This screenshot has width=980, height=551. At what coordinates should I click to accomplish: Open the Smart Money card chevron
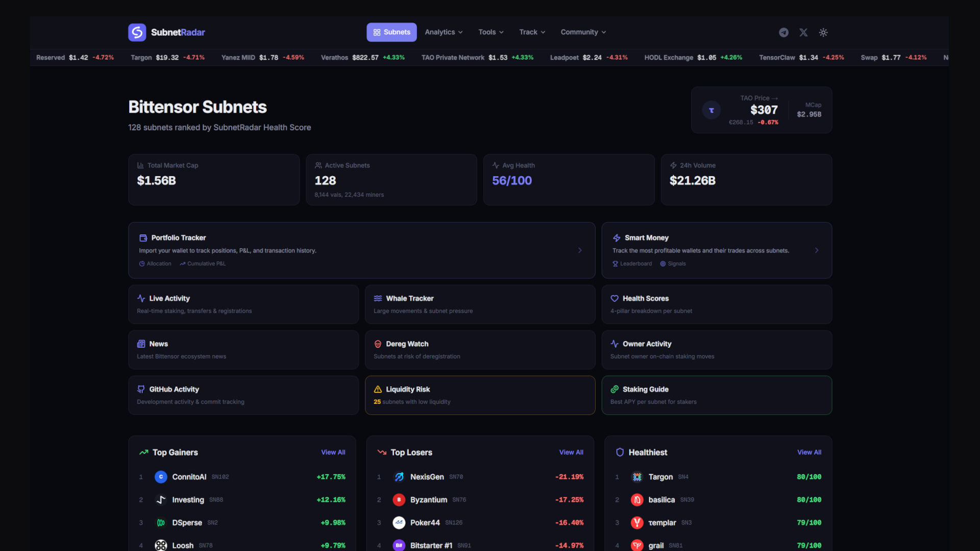pyautogui.click(x=817, y=251)
